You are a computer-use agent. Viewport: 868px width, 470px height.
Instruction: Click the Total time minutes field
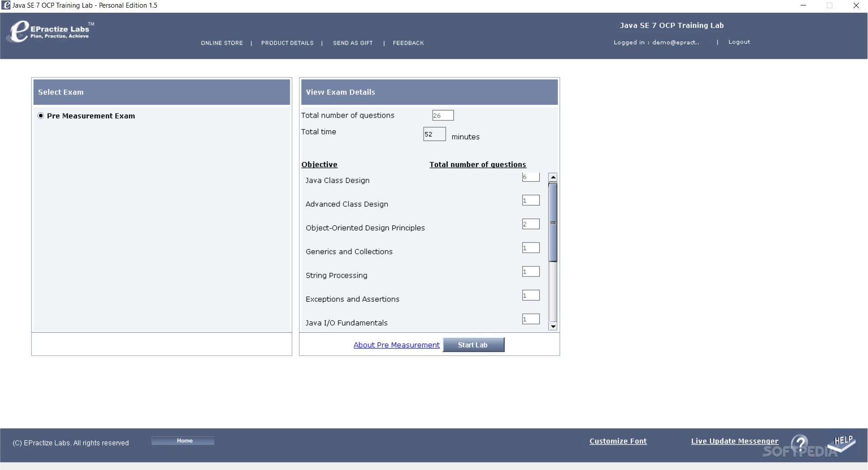(x=434, y=134)
